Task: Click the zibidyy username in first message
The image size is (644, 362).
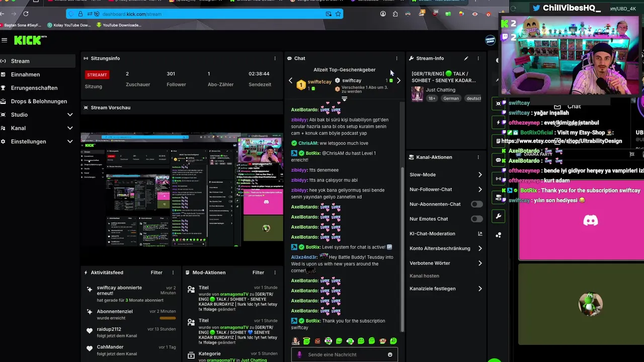Action: 299,120
